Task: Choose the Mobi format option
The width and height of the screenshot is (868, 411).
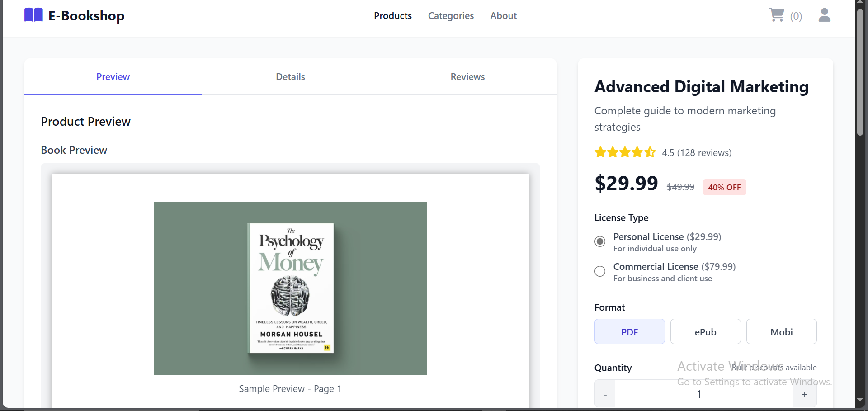Action: [x=781, y=332]
